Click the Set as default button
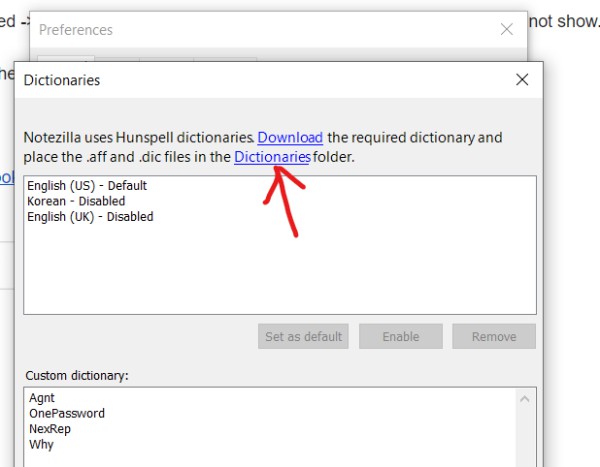 click(x=303, y=336)
